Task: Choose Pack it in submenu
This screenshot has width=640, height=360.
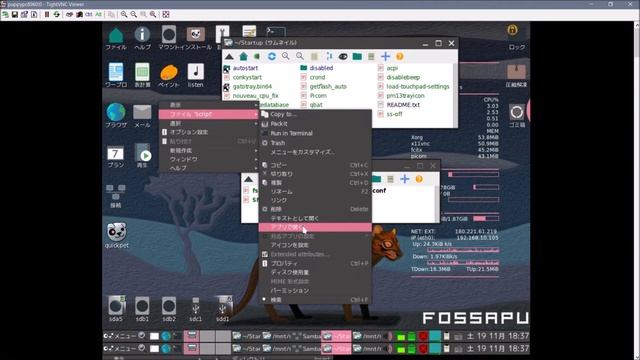Action: coord(315,124)
